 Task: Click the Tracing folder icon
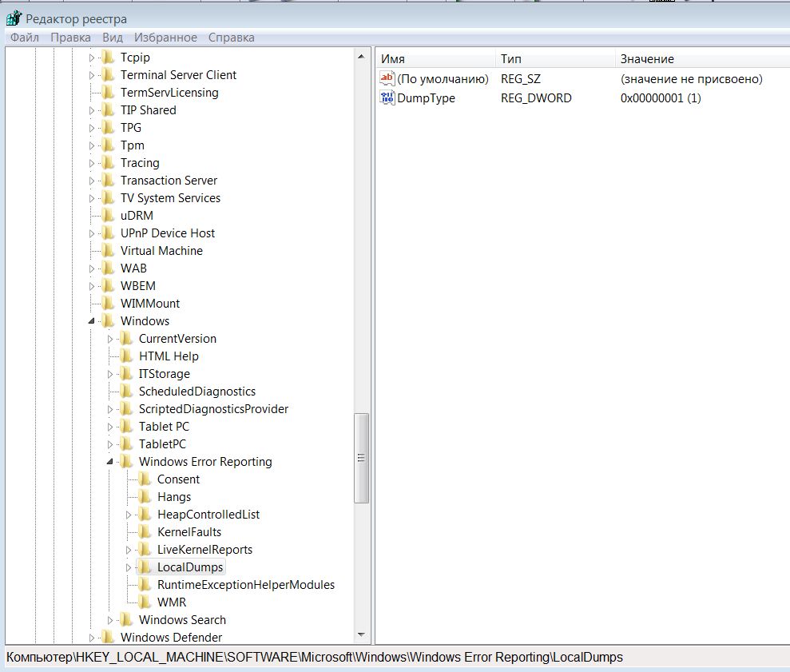pos(108,163)
